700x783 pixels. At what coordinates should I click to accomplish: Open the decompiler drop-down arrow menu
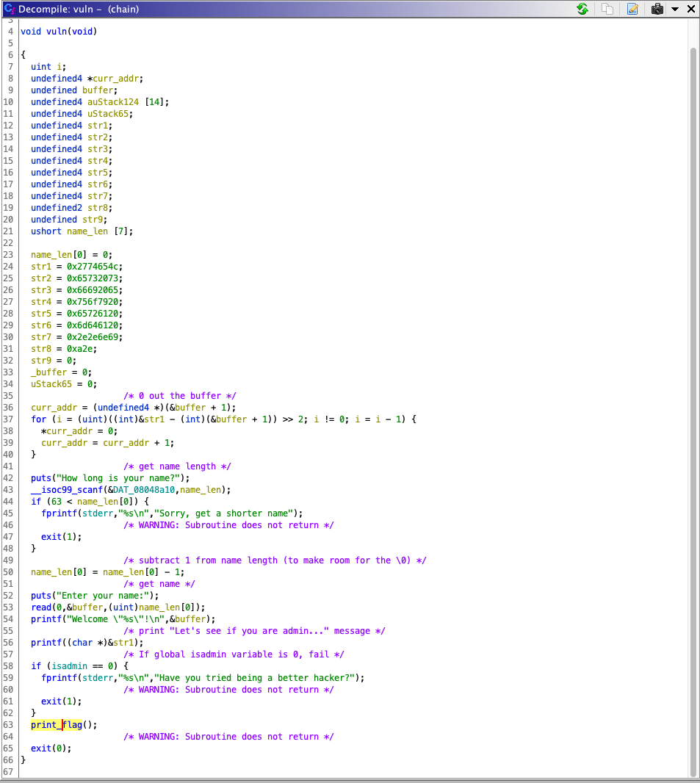pos(674,9)
